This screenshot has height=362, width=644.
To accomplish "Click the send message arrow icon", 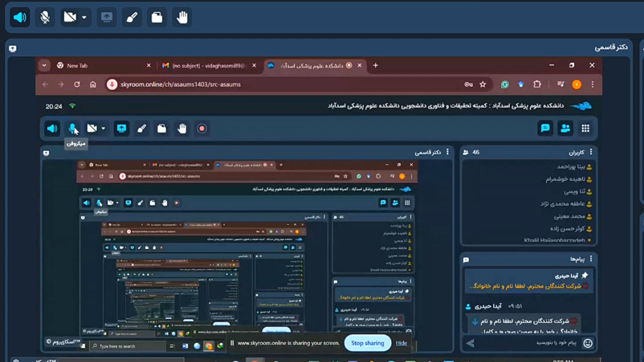I will pyautogui.click(x=470, y=343).
